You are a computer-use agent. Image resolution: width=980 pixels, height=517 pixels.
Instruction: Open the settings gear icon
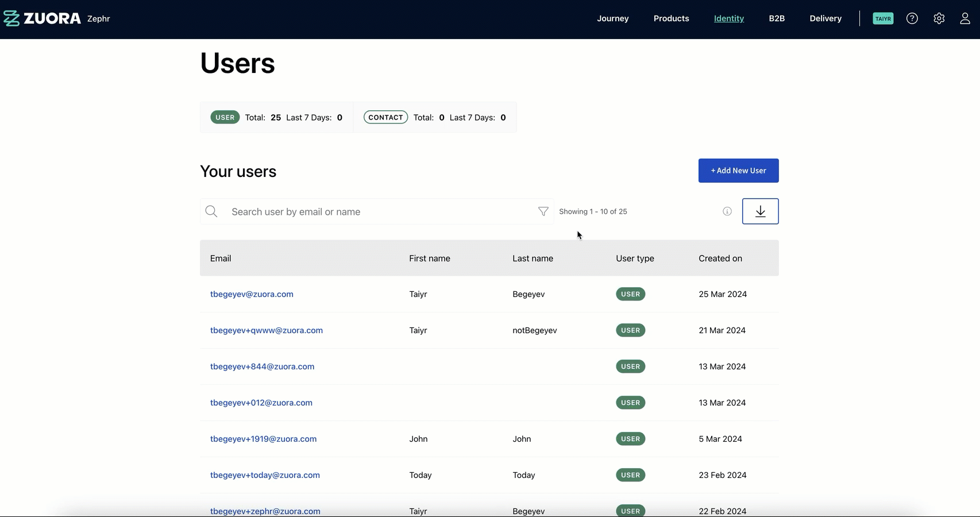pos(939,18)
